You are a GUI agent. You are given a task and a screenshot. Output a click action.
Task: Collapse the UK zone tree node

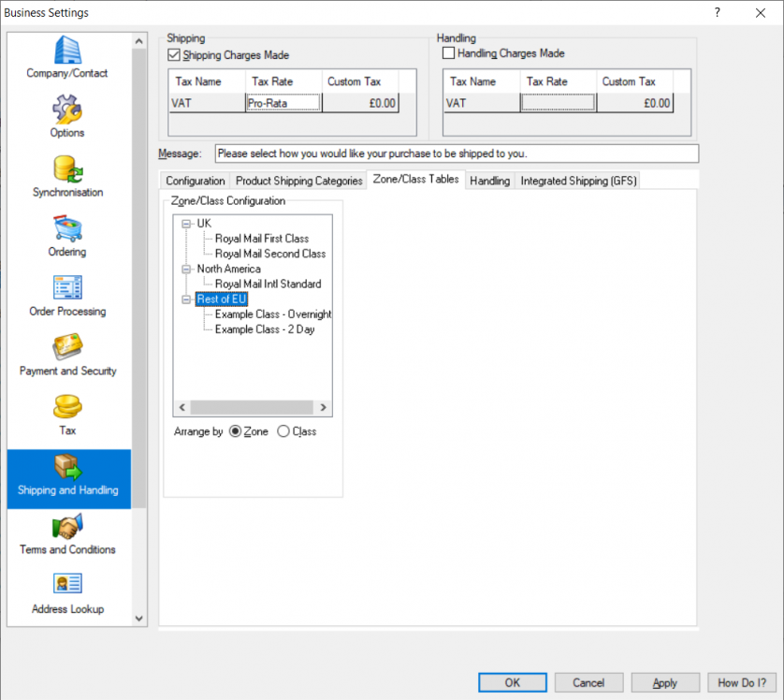(186, 224)
